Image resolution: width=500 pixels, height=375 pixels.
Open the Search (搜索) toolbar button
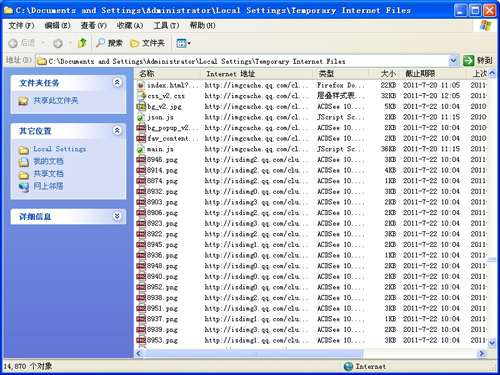click(x=109, y=43)
